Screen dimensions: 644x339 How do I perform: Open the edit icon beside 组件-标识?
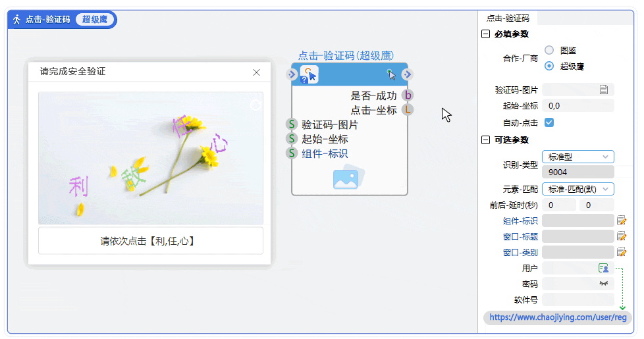[x=621, y=221]
